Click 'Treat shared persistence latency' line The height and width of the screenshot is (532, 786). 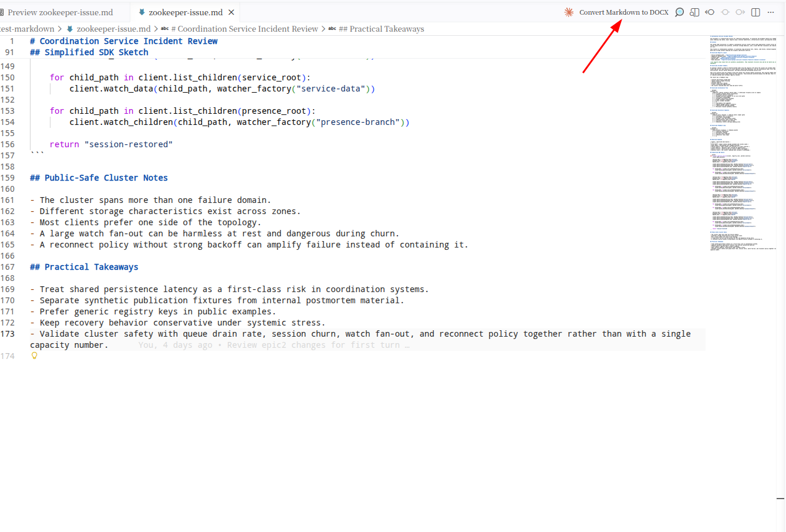(x=230, y=289)
